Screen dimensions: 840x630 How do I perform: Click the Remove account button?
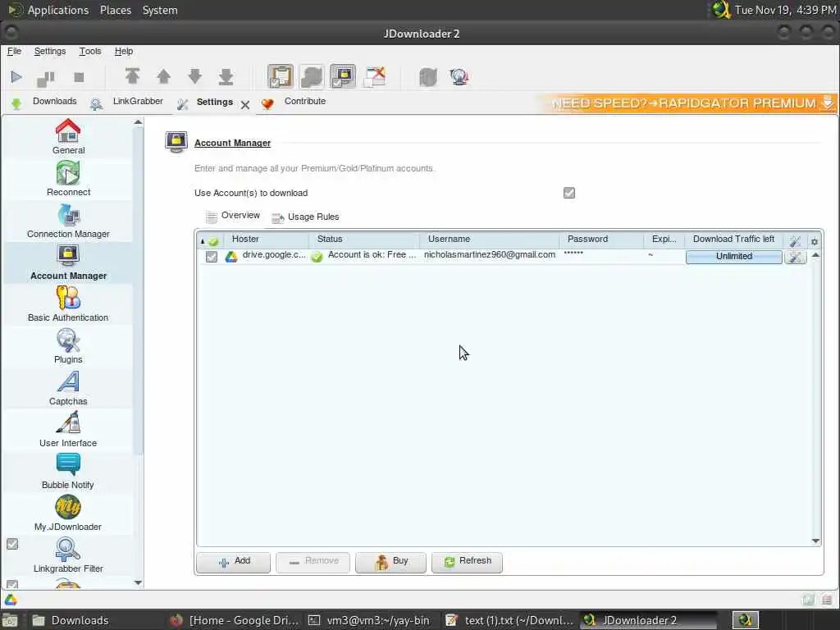click(x=313, y=562)
